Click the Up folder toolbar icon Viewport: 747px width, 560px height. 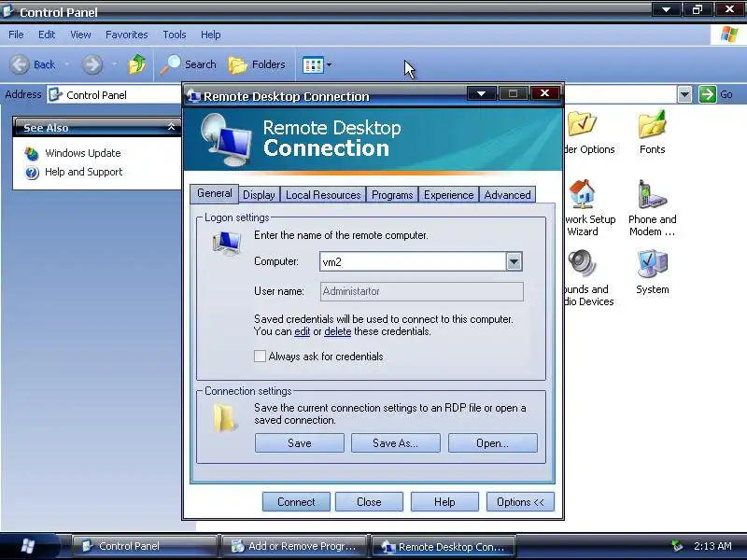coord(136,64)
